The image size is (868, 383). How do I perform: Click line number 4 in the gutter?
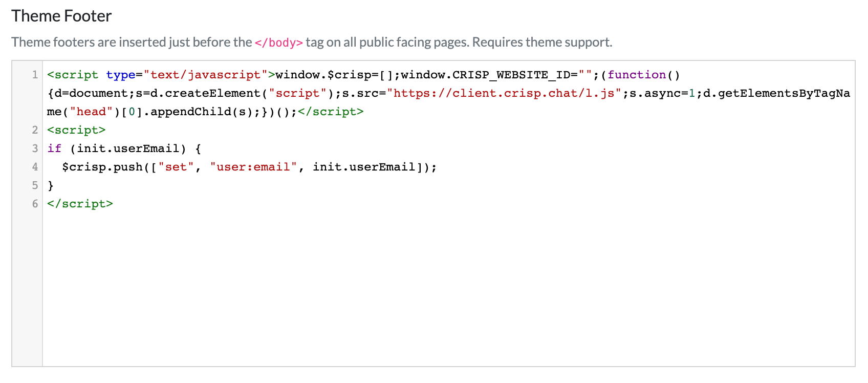click(35, 167)
